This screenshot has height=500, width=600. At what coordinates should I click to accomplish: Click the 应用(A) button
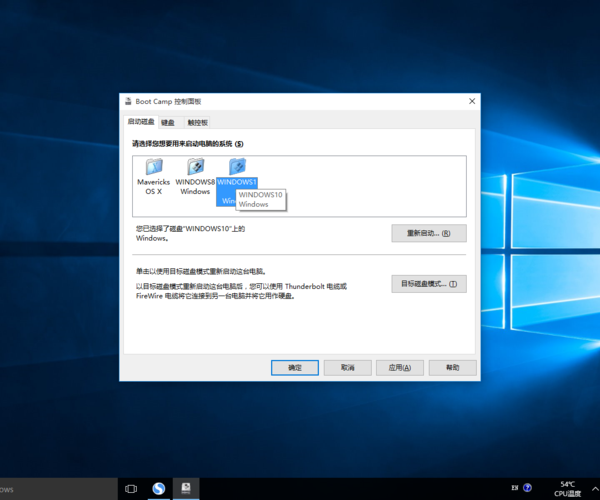click(400, 368)
